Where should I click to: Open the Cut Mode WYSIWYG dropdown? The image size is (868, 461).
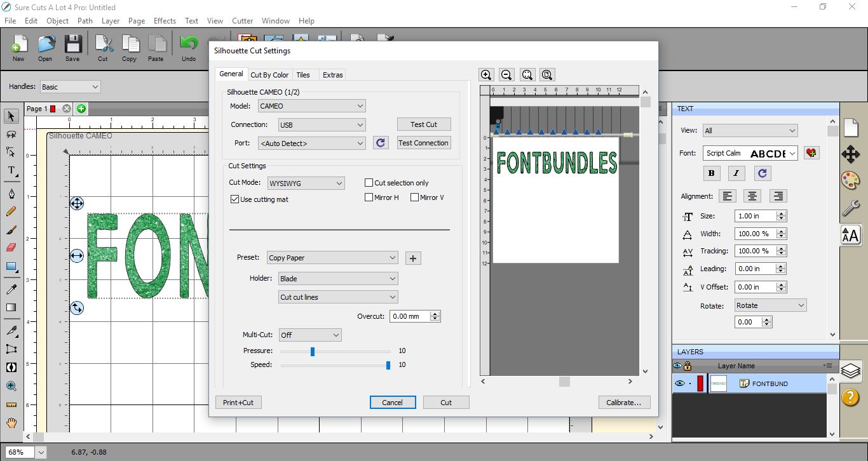click(306, 183)
